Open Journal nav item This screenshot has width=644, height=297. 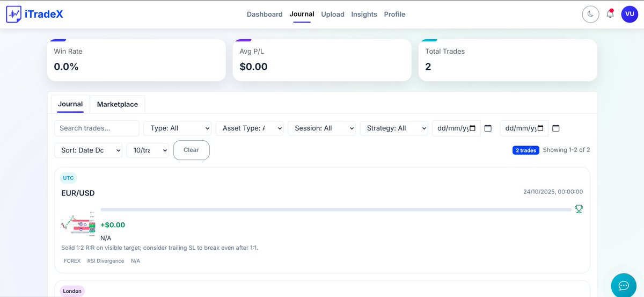click(x=302, y=14)
